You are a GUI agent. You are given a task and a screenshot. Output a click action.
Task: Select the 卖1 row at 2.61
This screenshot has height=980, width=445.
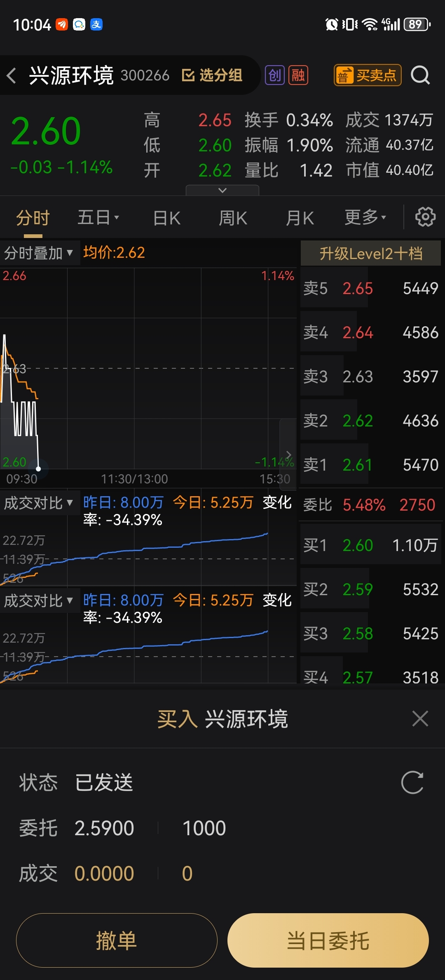371,464
